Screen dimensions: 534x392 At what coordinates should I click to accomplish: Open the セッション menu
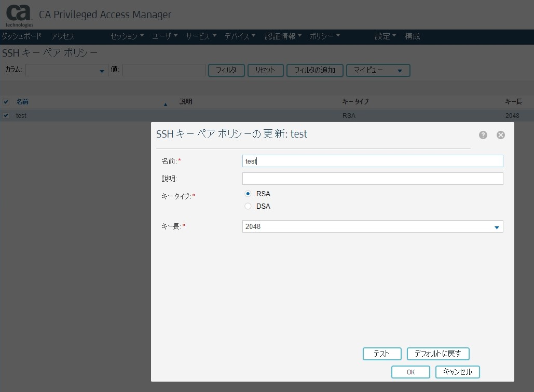click(128, 36)
